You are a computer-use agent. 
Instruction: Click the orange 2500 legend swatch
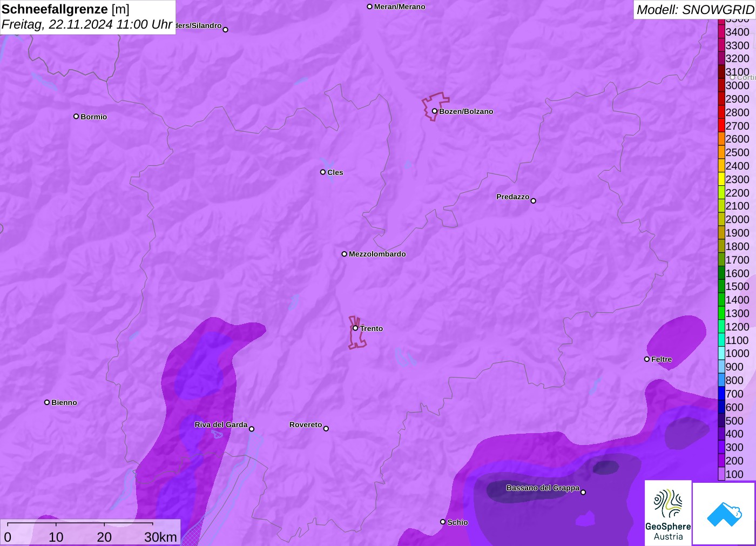(x=721, y=152)
